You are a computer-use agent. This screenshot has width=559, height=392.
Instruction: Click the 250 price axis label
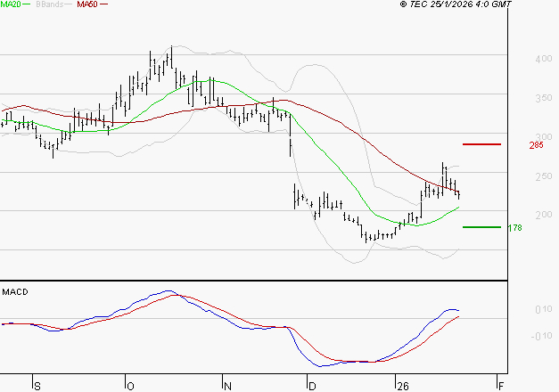[x=543, y=176]
